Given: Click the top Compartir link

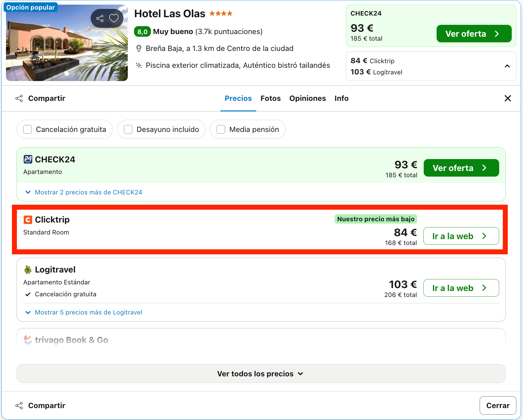Looking at the screenshot, I should [47, 98].
